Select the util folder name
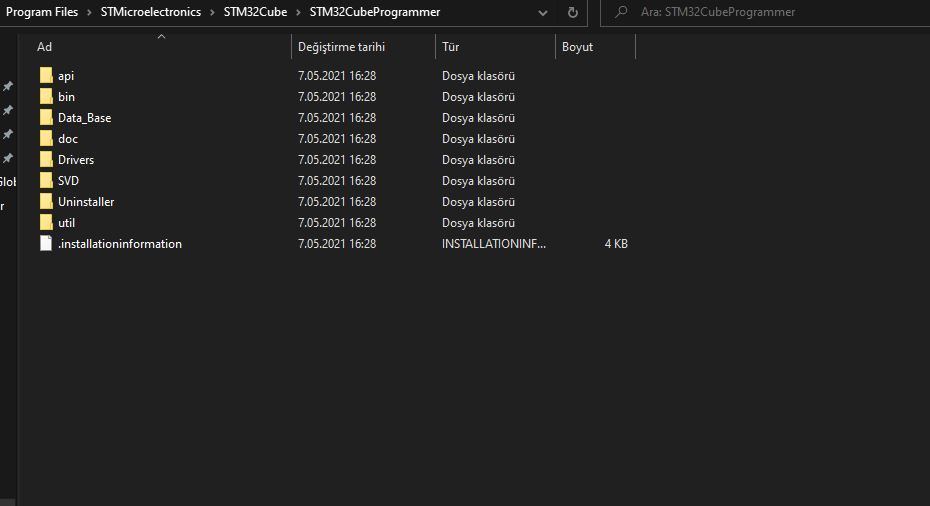 [66, 223]
